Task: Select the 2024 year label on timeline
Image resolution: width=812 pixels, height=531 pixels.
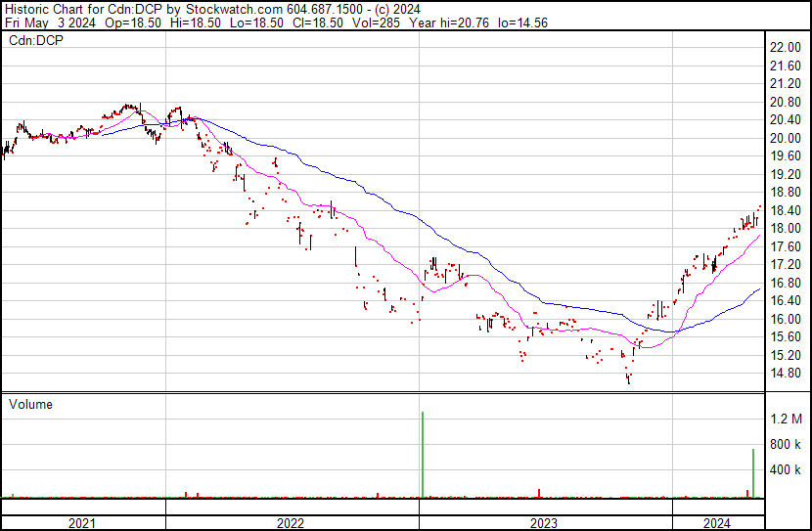Action: [x=716, y=522]
